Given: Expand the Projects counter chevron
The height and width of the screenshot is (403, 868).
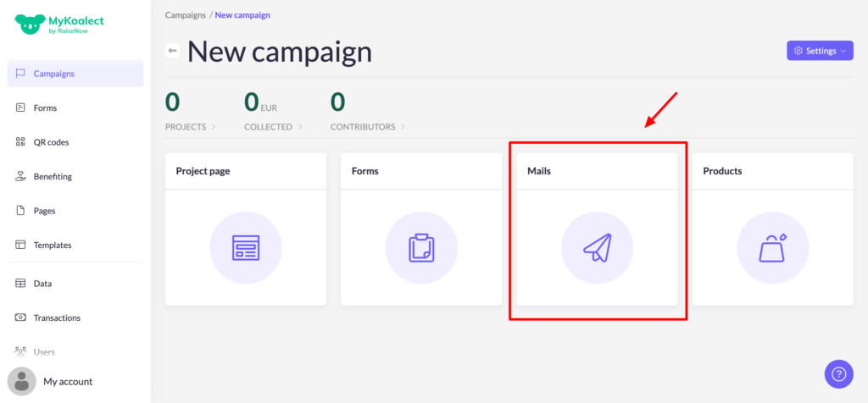Looking at the screenshot, I should click(213, 127).
